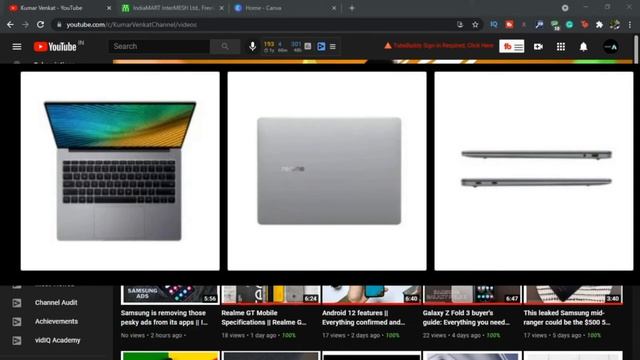The image size is (640, 360).
Task: Open 'Realme GT Mobile Specifications' video title
Action: point(264,318)
